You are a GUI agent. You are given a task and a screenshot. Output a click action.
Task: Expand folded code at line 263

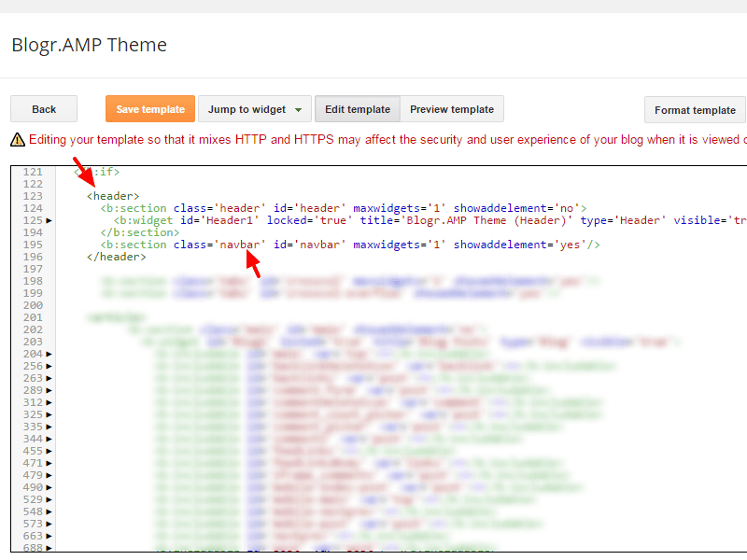pos(49,378)
